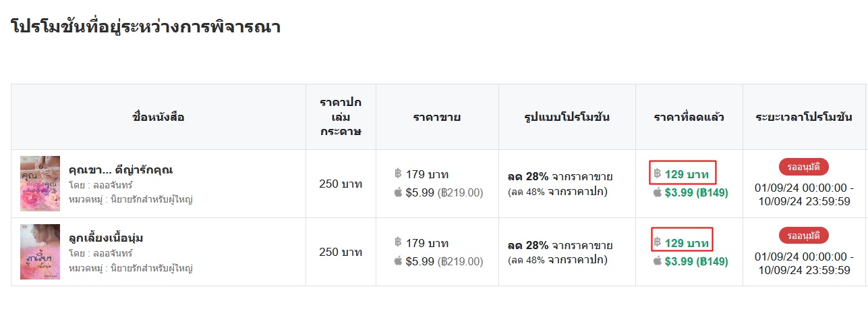868x320 pixels.
Task: Click the Apple icon beside $3.99 in second row
Action: 658,261
